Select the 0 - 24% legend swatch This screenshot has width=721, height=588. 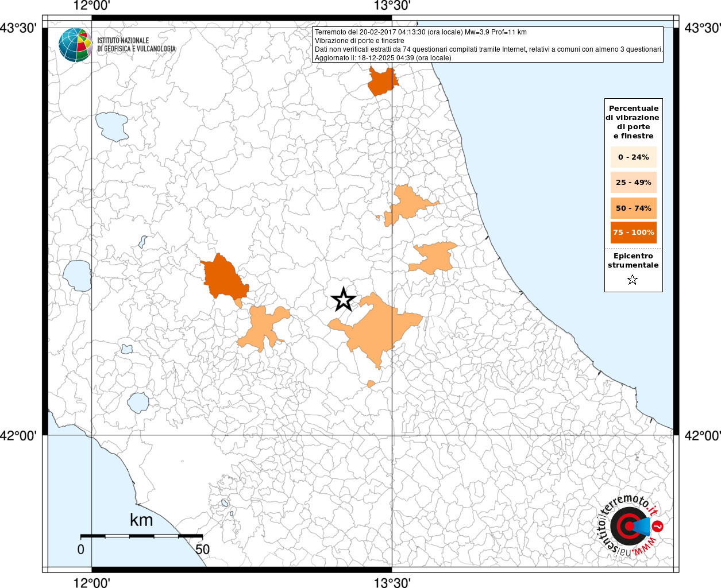tap(634, 157)
